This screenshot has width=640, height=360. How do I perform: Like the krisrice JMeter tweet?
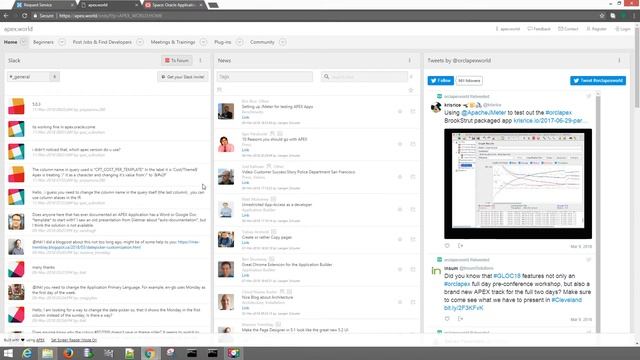(x=447, y=246)
